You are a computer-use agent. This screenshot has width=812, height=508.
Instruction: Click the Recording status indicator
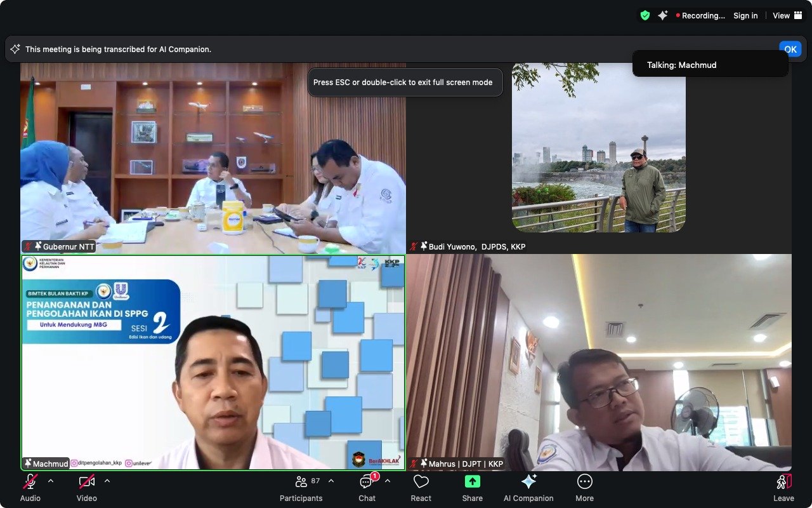[700, 16]
